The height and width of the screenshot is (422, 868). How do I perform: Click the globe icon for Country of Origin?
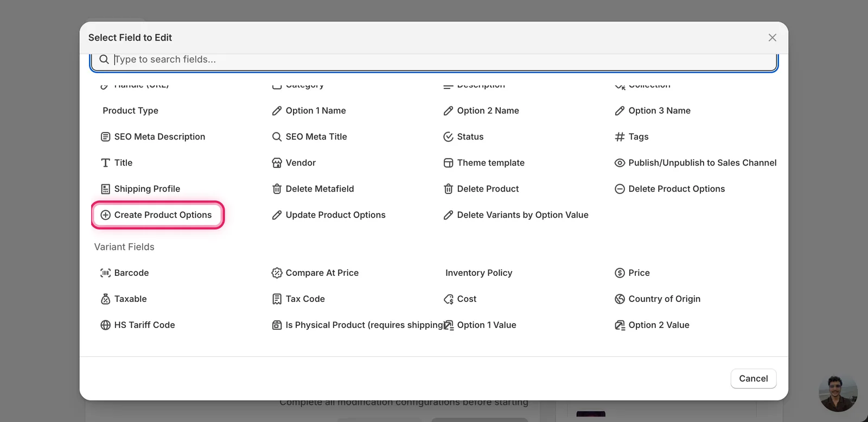coord(620,299)
